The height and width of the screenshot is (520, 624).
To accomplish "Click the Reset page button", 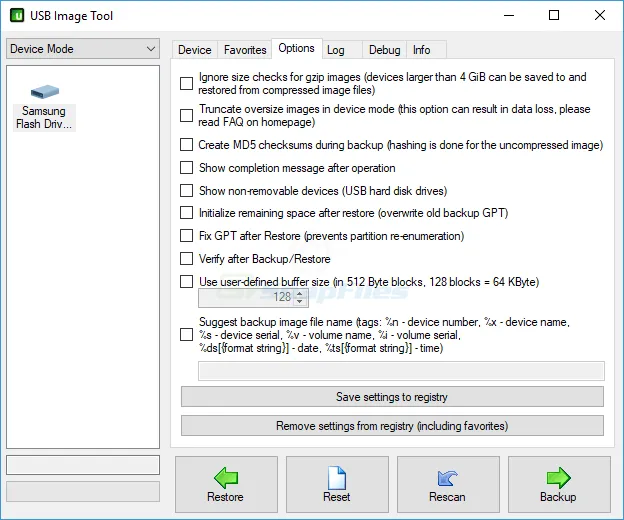I will (337, 484).
